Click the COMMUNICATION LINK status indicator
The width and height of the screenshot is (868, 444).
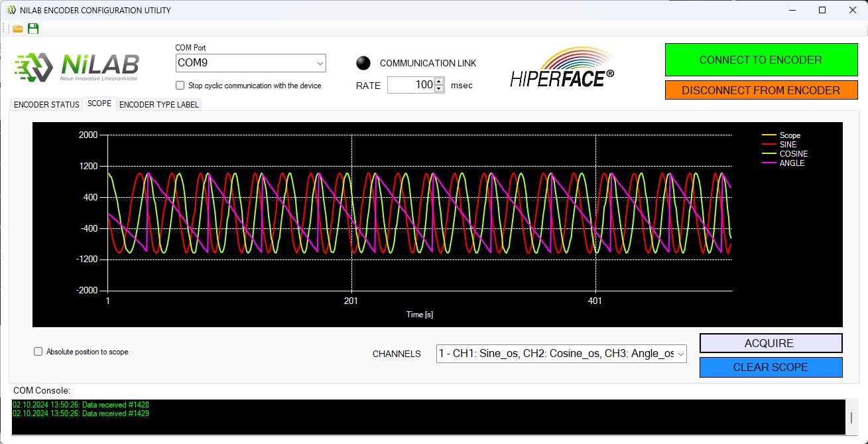tap(363, 62)
